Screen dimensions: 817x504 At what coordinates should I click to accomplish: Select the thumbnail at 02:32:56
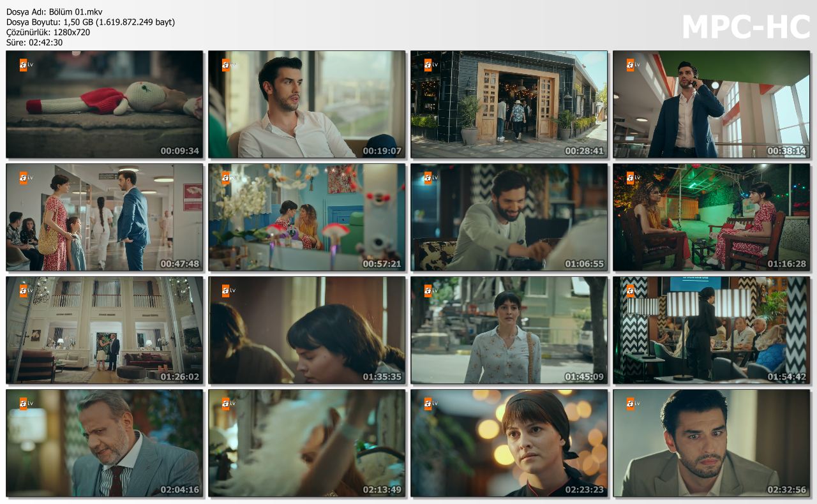(712, 443)
